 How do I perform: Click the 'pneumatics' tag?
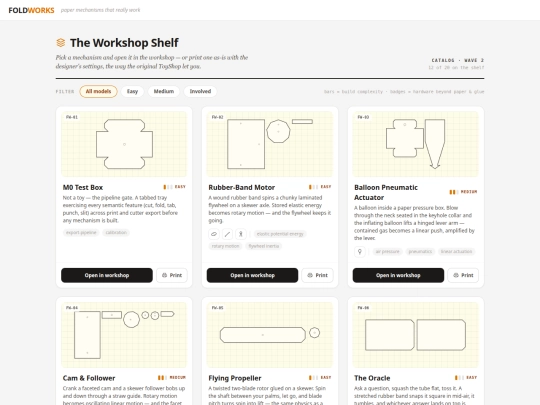click(420, 252)
